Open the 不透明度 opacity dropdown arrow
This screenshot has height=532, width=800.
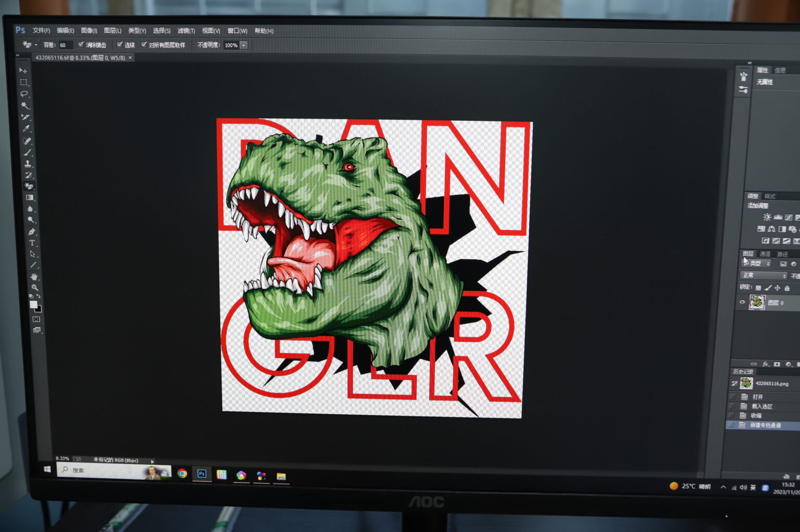click(x=243, y=45)
